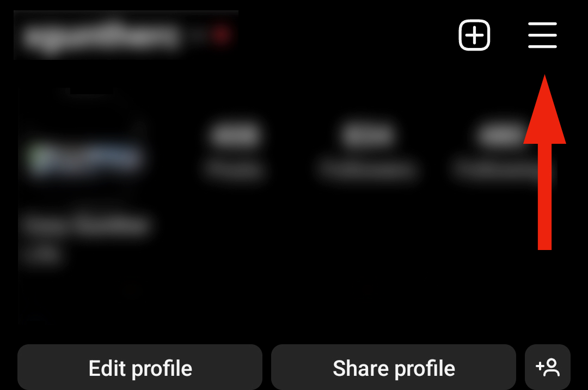The image size is (588, 390).
Task: Select the blurred label under the first count
Action: pyautogui.click(x=234, y=169)
